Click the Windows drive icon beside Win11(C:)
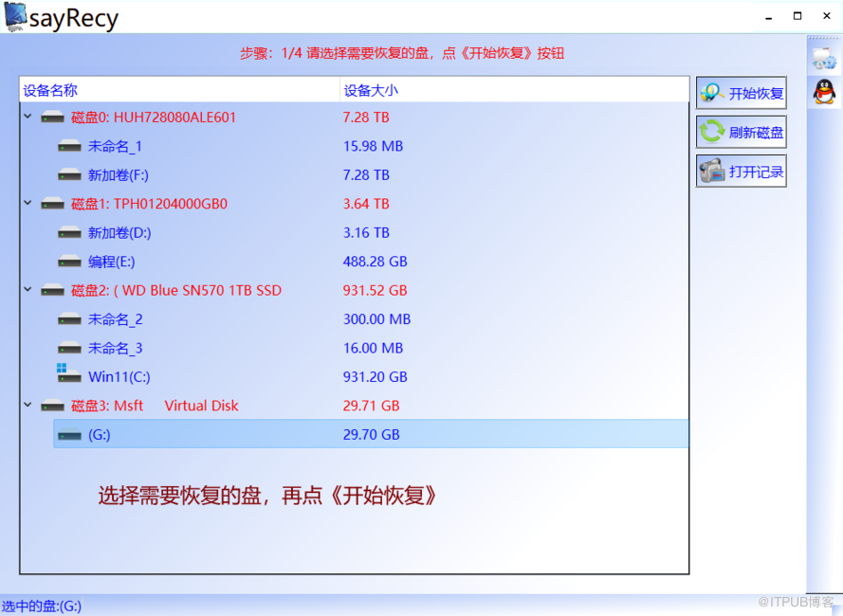843x616 pixels. (x=69, y=373)
